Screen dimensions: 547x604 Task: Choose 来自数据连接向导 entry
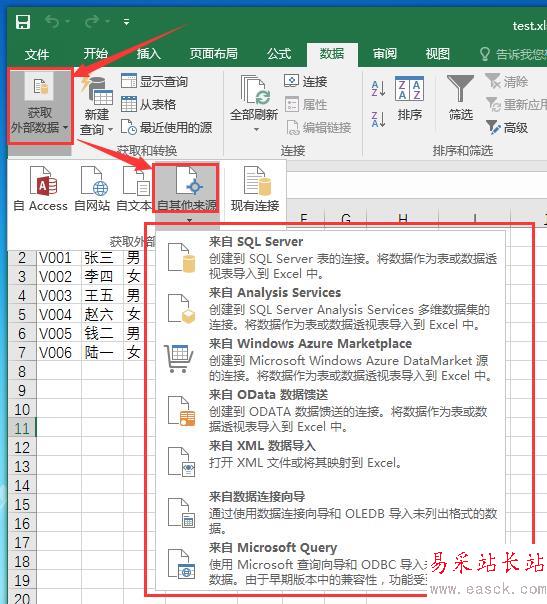tap(331, 512)
